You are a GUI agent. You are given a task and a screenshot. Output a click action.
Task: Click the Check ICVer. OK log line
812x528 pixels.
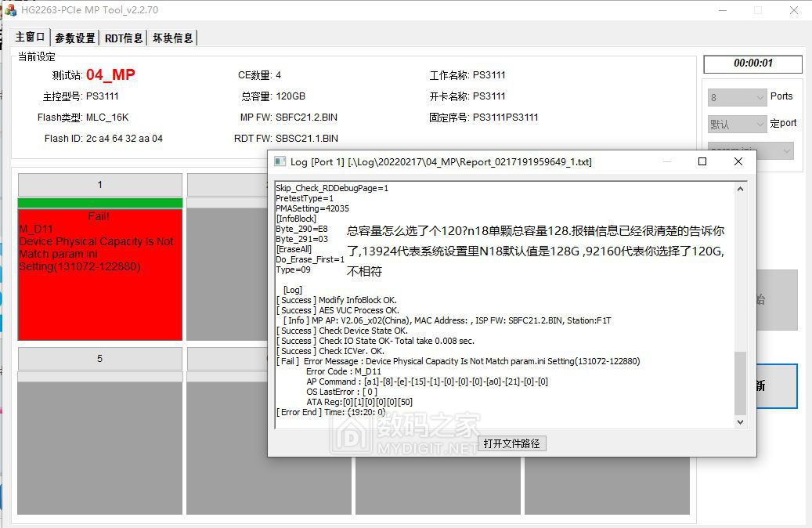[330, 351]
